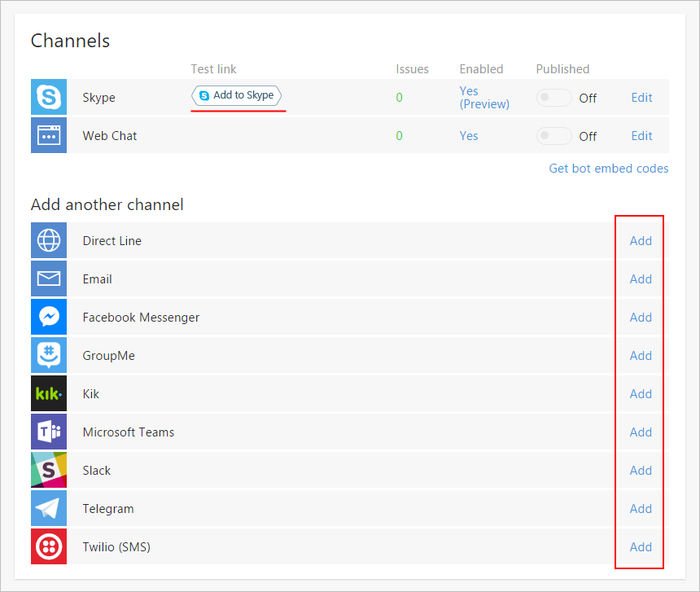Click the GroupMe label

(x=108, y=356)
